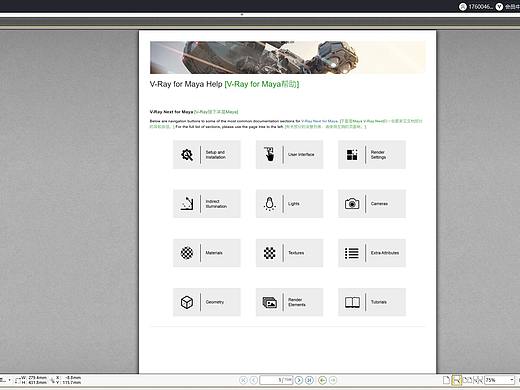520x390 pixels.
Task: Click the Render Elements image stack icon
Action: tap(270, 303)
